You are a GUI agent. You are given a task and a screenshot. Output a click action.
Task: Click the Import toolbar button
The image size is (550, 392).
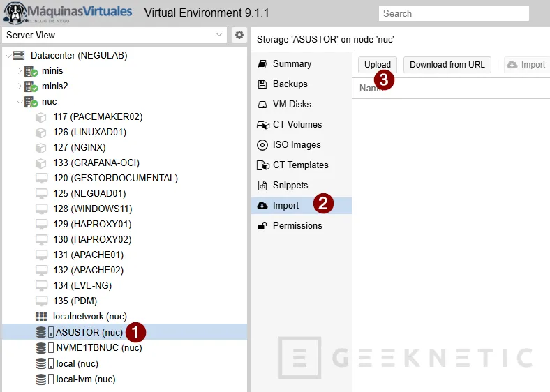coord(526,65)
